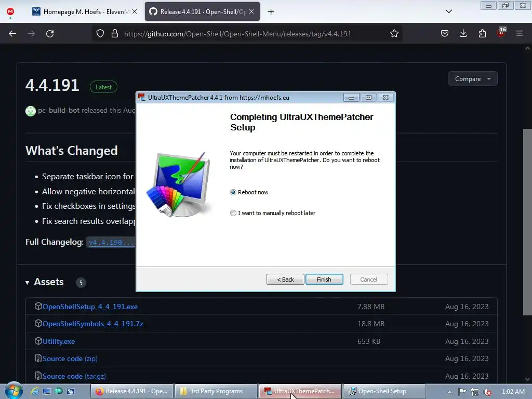Download Source code (zip)
This screenshot has width=532, height=399.
click(x=70, y=358)
